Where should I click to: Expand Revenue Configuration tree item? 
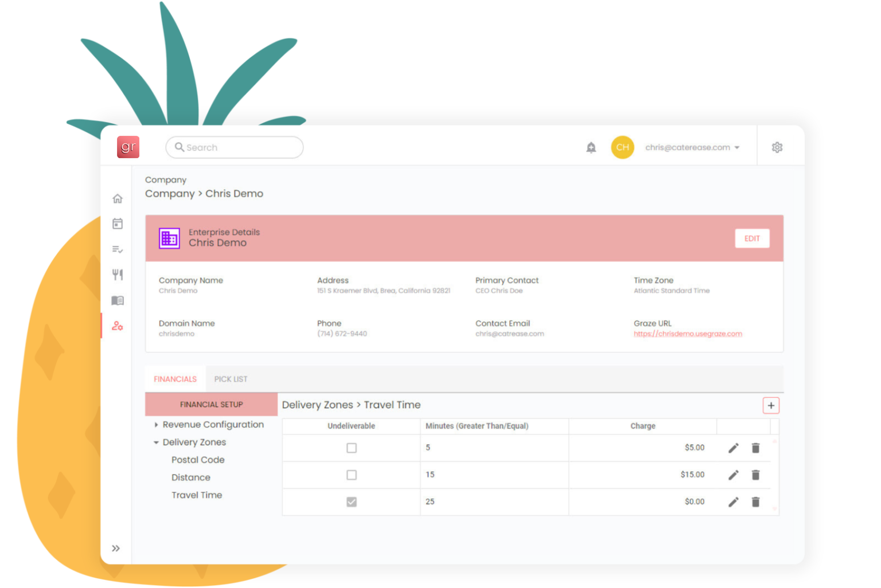point(156,425)
